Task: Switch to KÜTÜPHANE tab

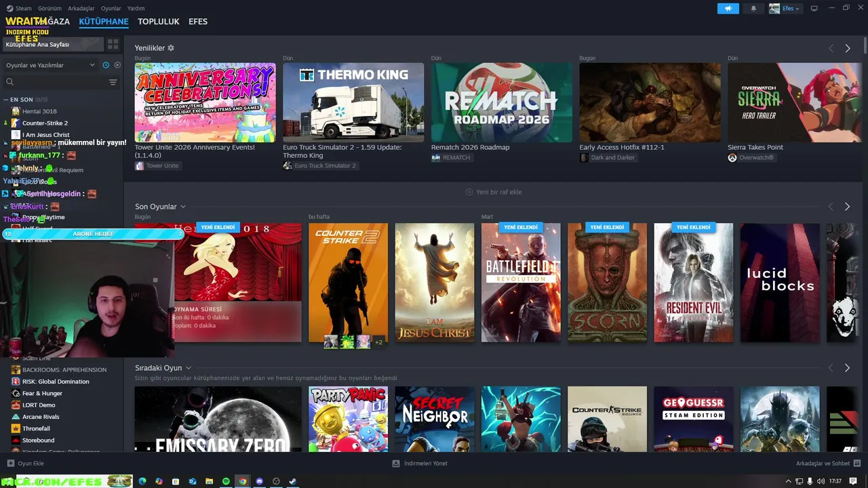Action: click(104, 22)
